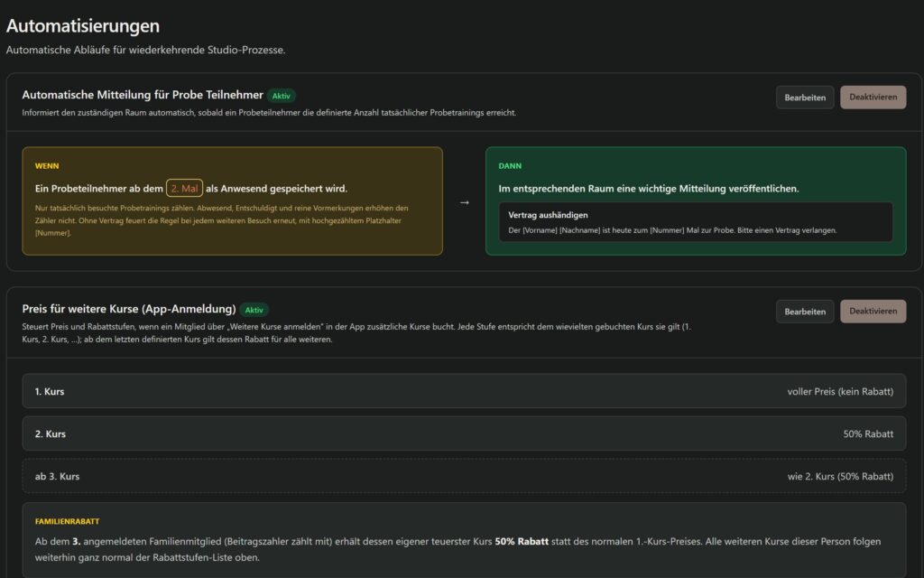Click the 'wie 2. Kurs (50% Rabatt)' value

tap(840, 476)
